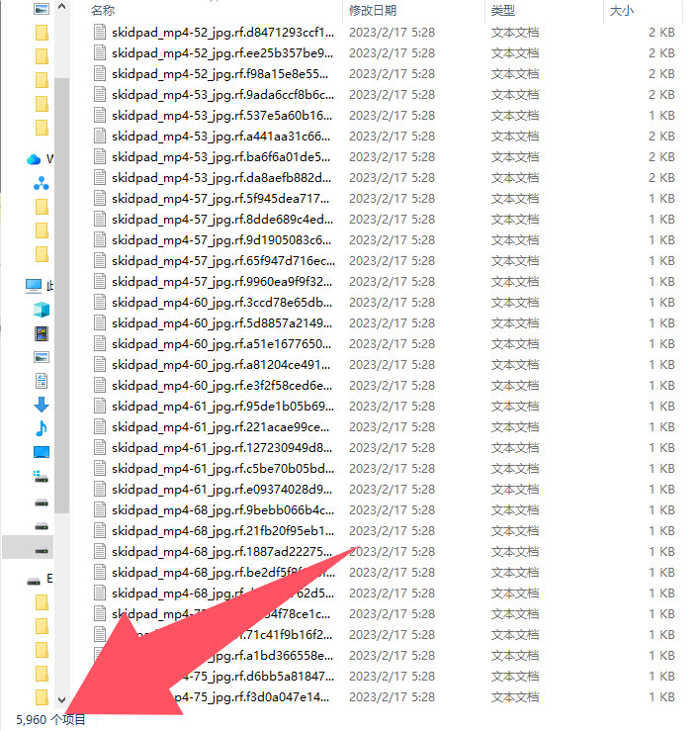Screen dimensions: 700x731
Task: Select file skidpad_mp4-60_jpg.rf.3ccd78e65db
Action: click(221, 303)
